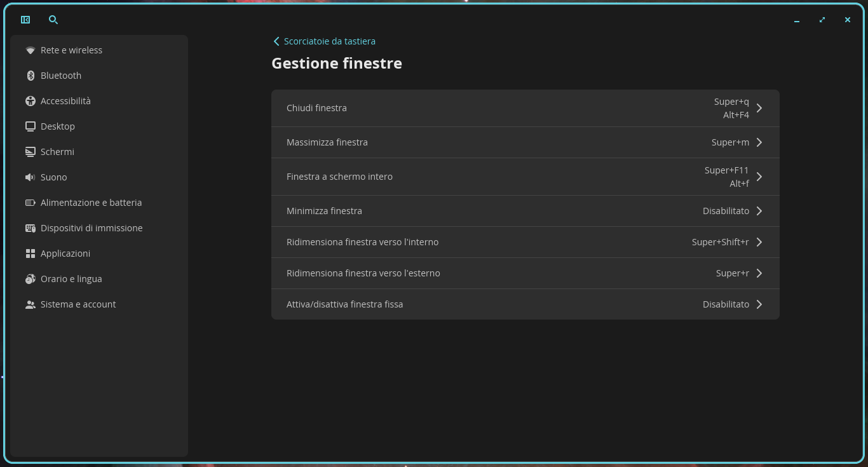This screenshot has height=467, width=868.
Task: Expand the Attiva/disattiva finestra fissa chevron
Action: 759,304
